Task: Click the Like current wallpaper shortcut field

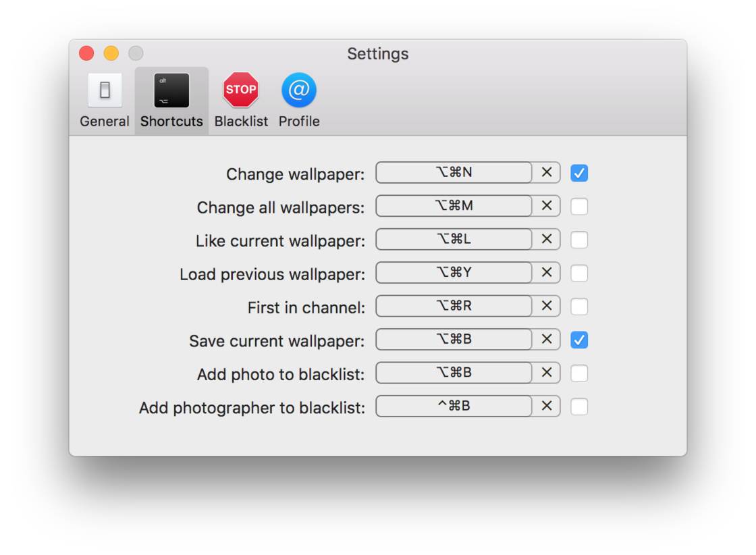Action: pyautogui.click(x=454, y=239)
